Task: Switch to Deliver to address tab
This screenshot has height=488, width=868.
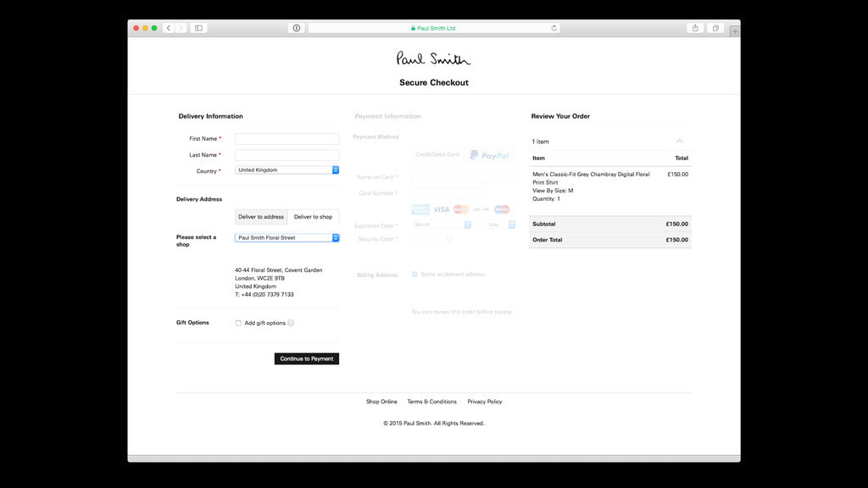Action: (261, 217)
